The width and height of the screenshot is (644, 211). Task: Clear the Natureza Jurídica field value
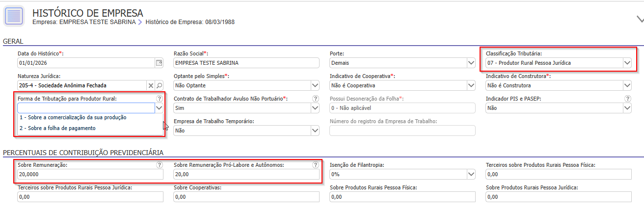151,85
